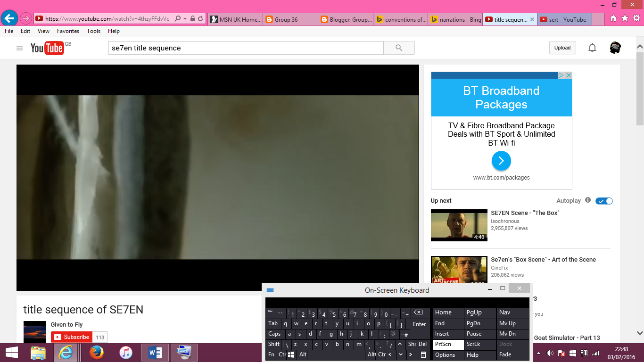Click the security lock icon in address bar
644x362 pixels.
tap(193, 19)
